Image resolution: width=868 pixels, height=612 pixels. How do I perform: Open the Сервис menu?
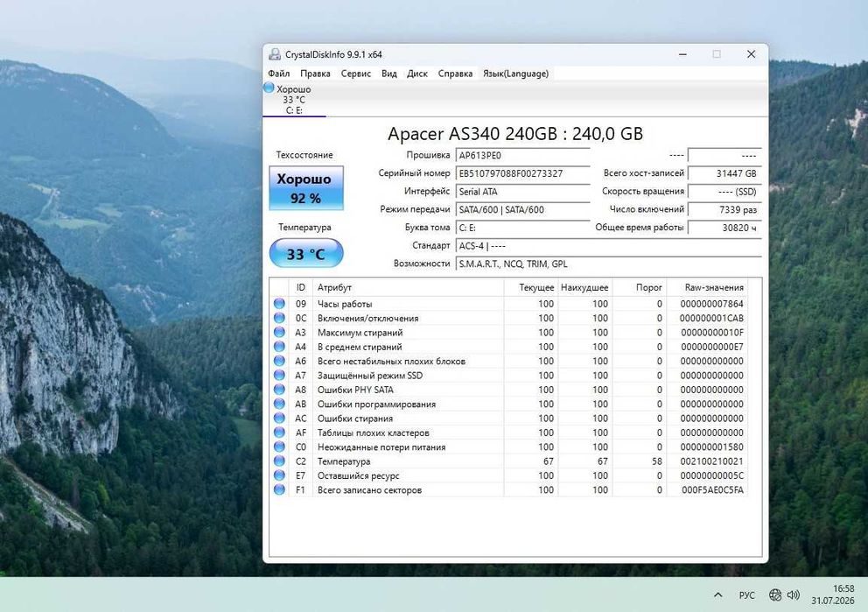pyautogui.click(x=355, y=74)
